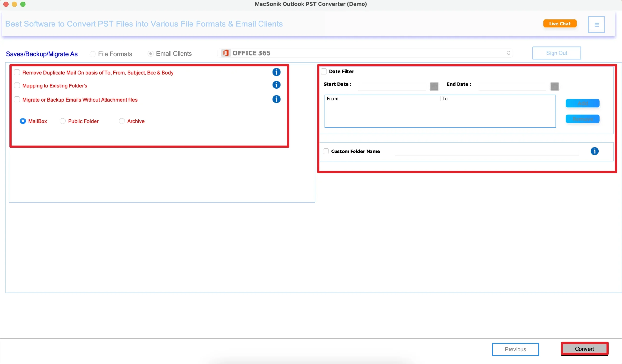The image size is (622, 364).
Task: Select the MailBox radio option
Action: click(x=23, y=121)
